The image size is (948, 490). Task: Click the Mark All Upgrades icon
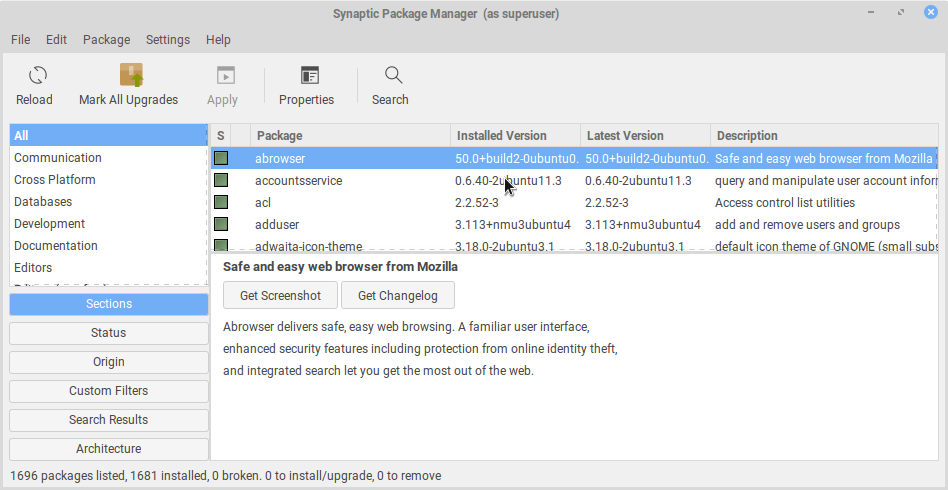(129, 76)
